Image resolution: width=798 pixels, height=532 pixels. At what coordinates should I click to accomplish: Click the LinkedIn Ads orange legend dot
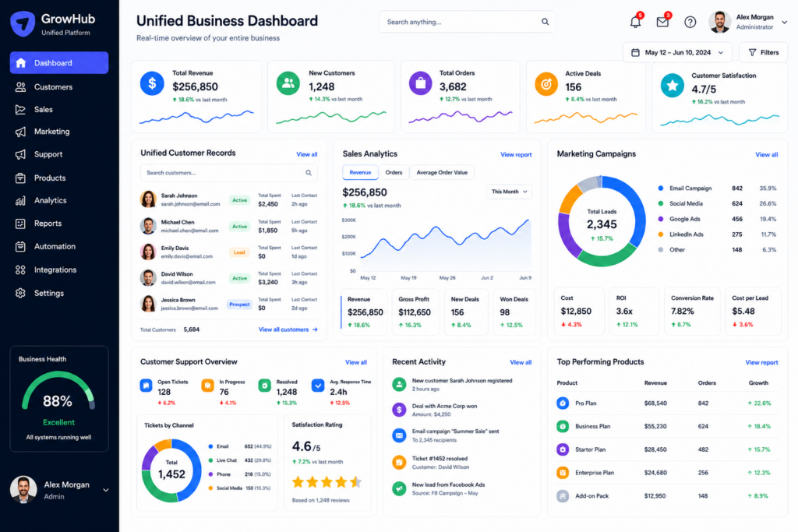tap(661, 234)
